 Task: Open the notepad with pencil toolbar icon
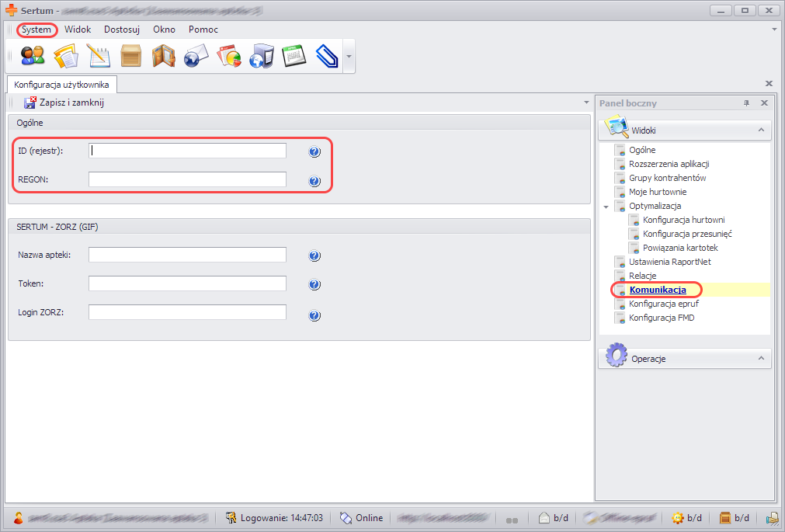coord(98,56)
